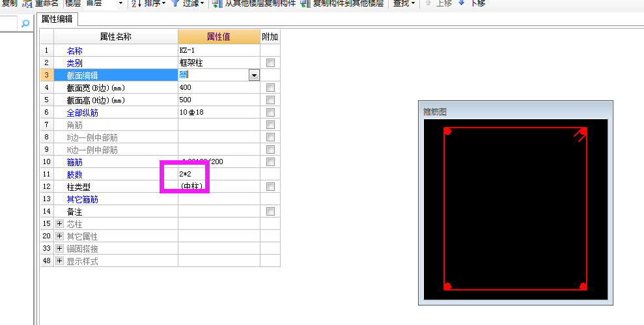Click the empty 备注 value cell
The width and height of the screenshot is (644, 325).
pyautogui.click(x=219, y=211)
